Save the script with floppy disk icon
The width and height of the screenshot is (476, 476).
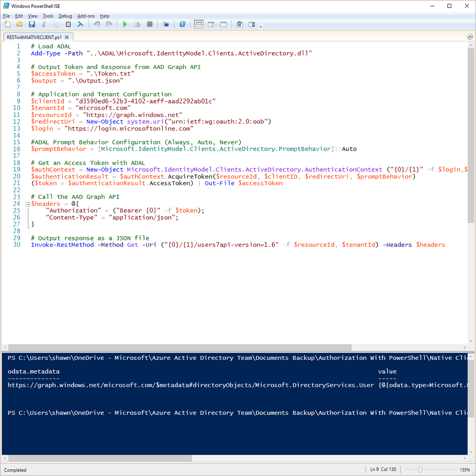click(32, 25)
